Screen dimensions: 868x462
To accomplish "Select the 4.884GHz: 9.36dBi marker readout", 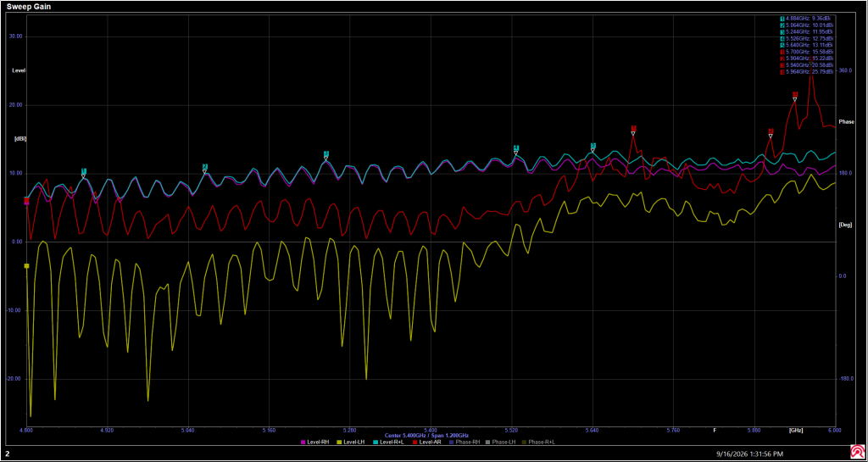I will [806, 19].
